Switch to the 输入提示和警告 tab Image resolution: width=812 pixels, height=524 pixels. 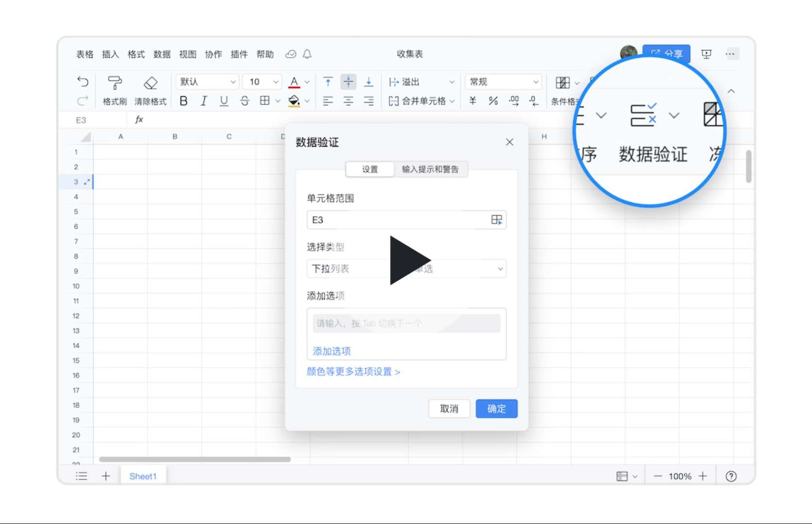pyautogui.click(x=430, y=169)
